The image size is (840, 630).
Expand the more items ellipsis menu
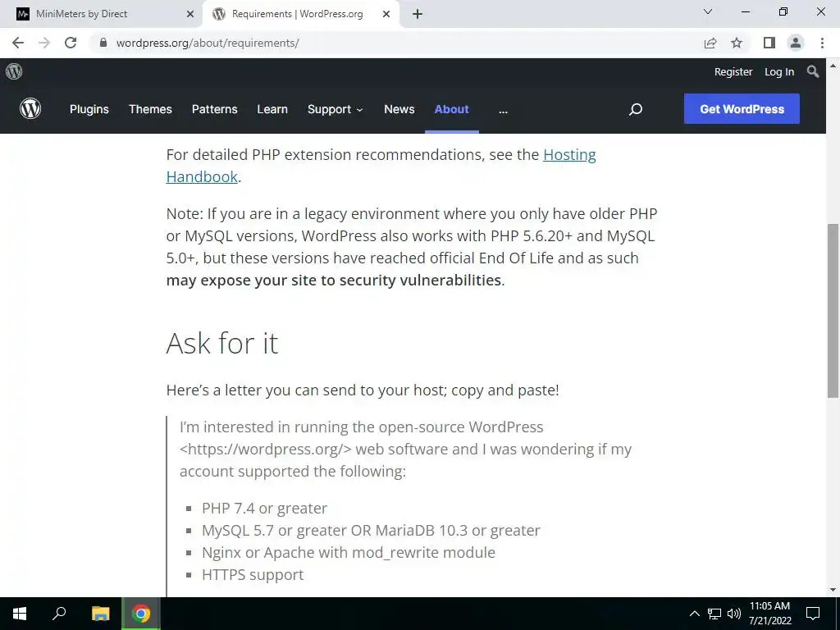[x=503, y=111]
